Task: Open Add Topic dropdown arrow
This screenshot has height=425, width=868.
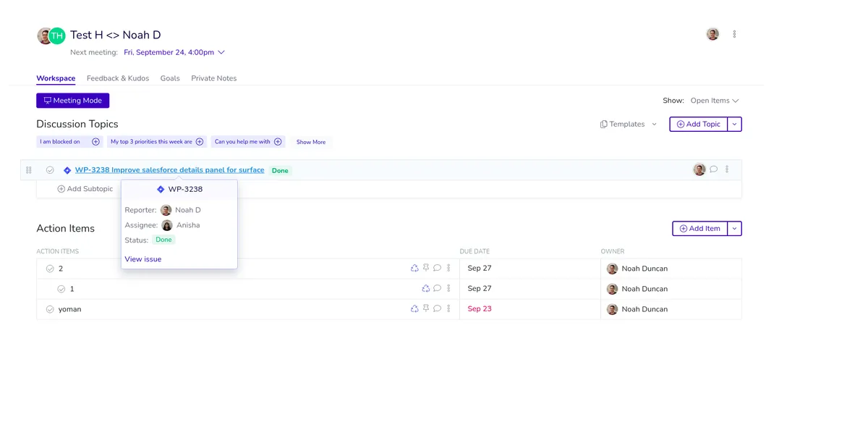Action: (x=734, y=124)
